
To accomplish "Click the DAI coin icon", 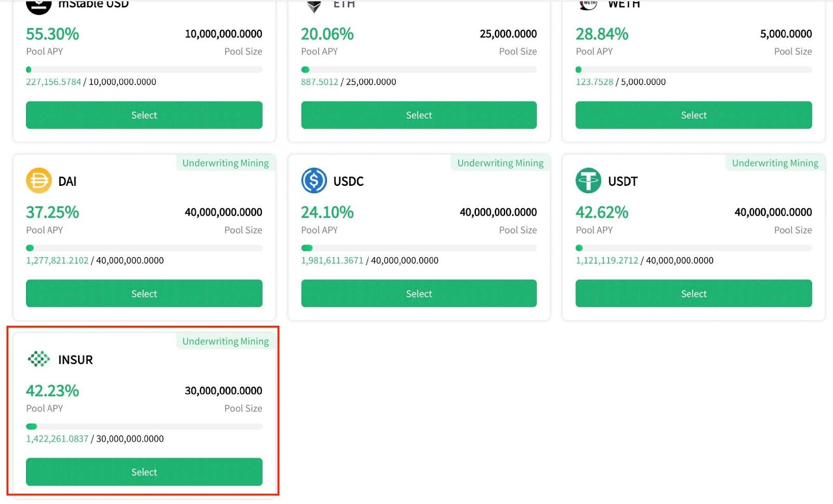I will coord(39,181).
